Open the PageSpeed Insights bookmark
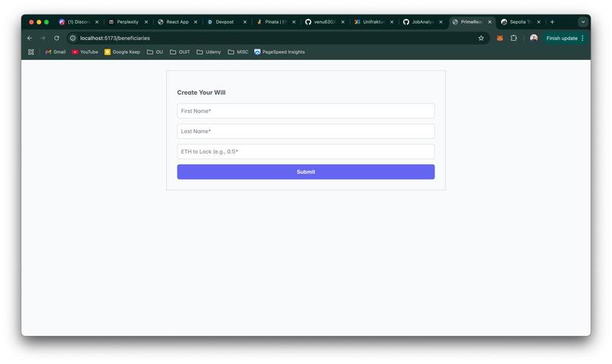The width and height of the screenshot is (612, 364). click(x=279, y=52)
